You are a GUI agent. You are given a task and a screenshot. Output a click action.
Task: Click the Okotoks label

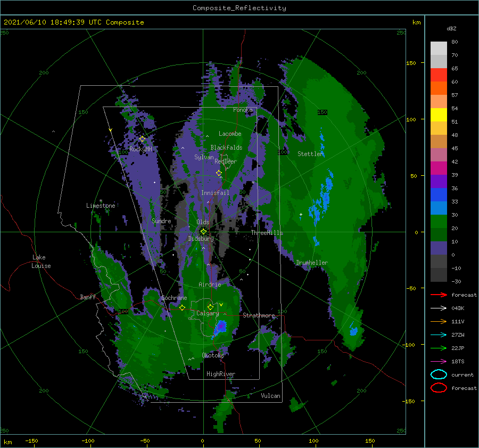(x=213, y=355)
